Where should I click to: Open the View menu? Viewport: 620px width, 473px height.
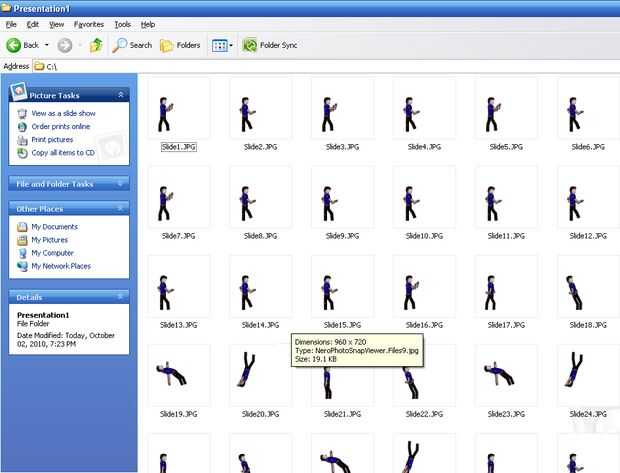[x=57, y=25]
